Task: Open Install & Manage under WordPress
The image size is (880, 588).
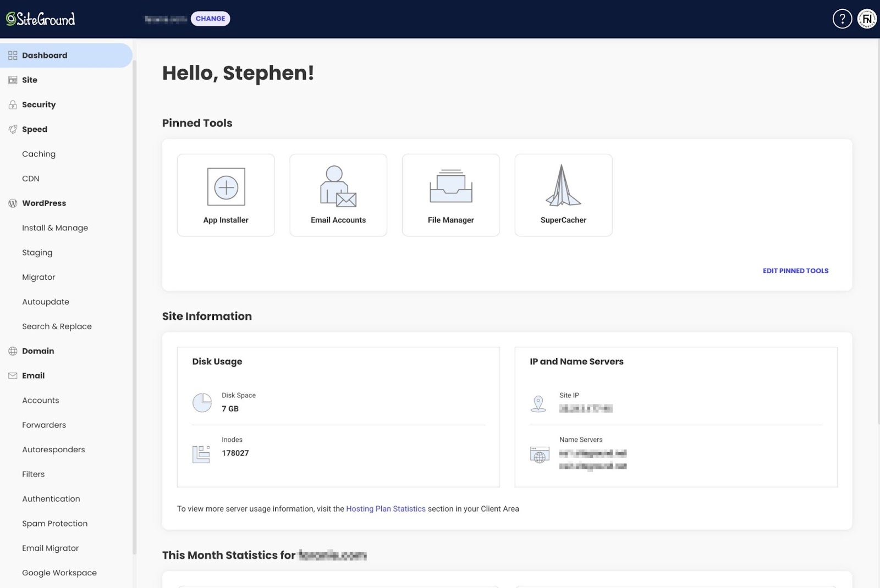Action: pos(55,228)
